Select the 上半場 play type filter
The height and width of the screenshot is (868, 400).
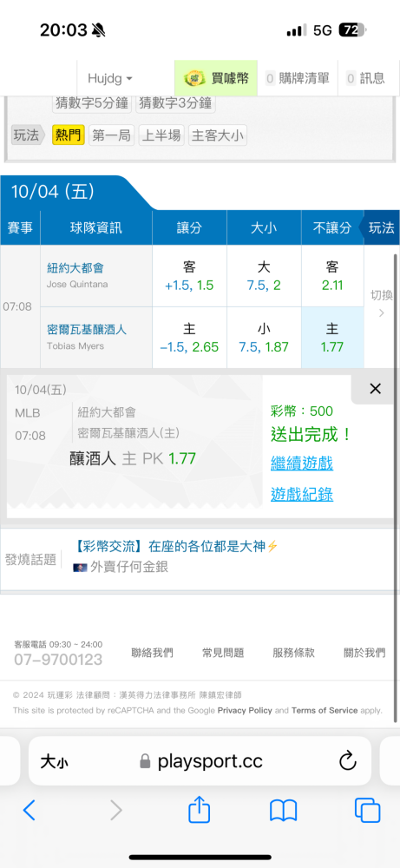pyautogui.click(x=161, y=135)
